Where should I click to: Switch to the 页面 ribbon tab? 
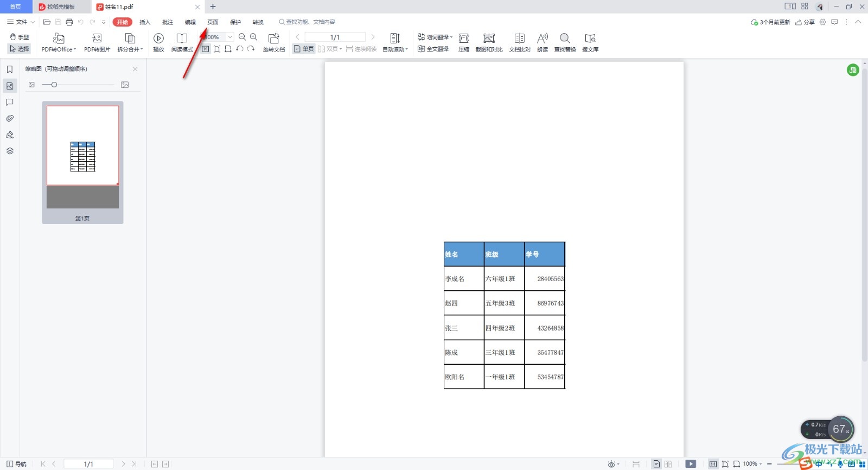click(213, 22)
